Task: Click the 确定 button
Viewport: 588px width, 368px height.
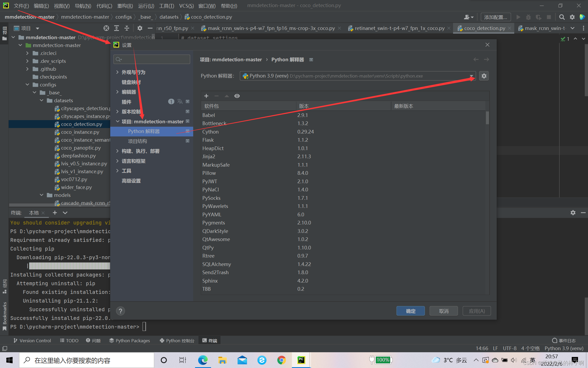Action: pos(411,311)
